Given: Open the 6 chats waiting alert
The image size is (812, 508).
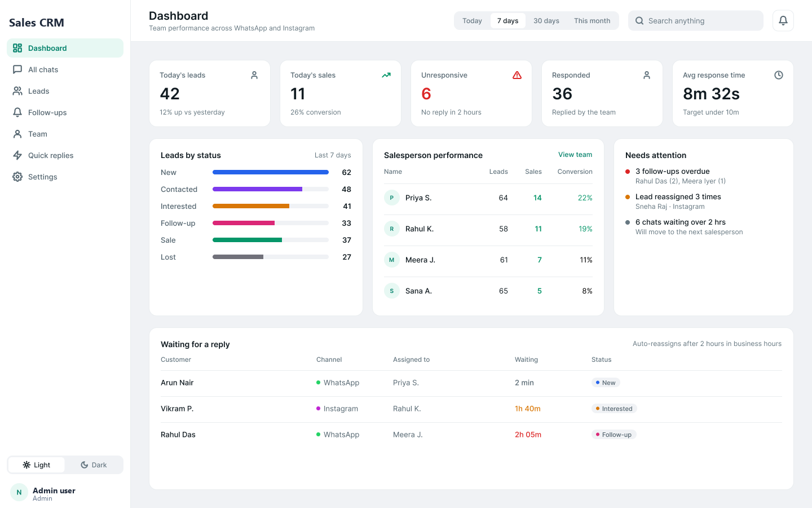Looking at the screenshot, I should [704, 227].
